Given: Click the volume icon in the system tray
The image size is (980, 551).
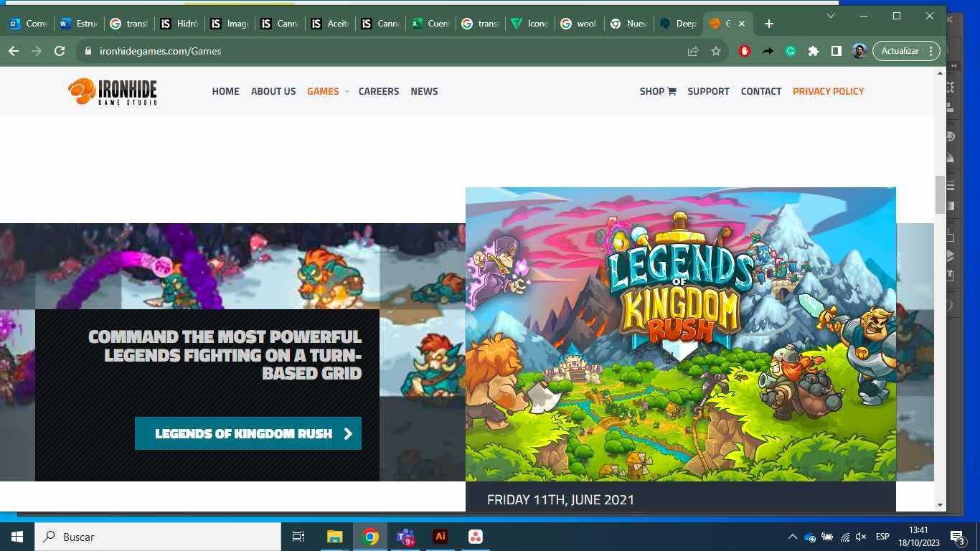Looking at the screenshot, I should [862, 537].
